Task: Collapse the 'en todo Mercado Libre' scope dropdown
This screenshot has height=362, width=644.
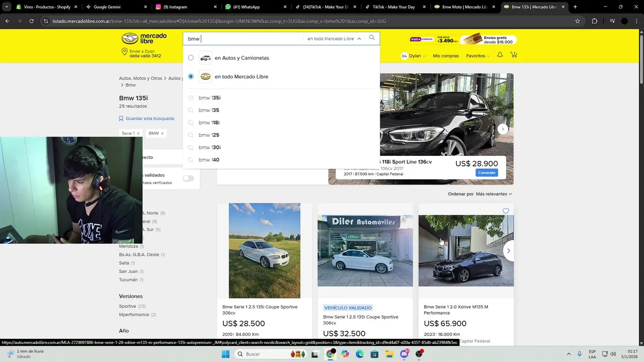Action: 359,39
